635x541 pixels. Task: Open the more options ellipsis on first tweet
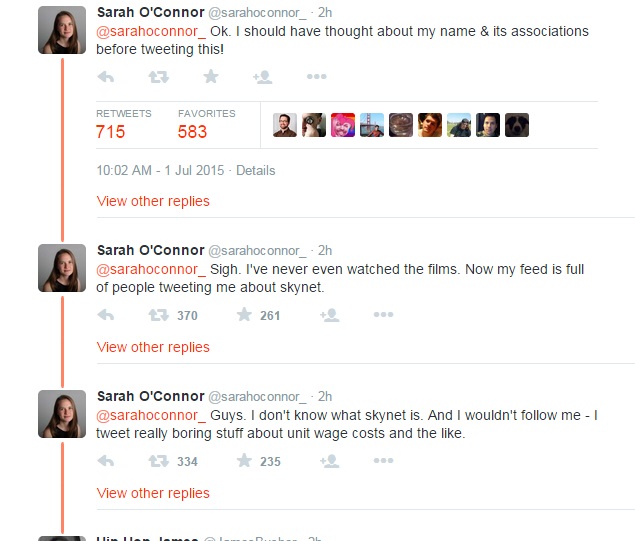coord(316,77)
